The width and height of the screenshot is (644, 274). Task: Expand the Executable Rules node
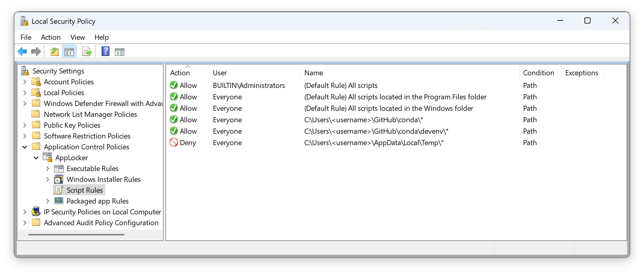48,169
